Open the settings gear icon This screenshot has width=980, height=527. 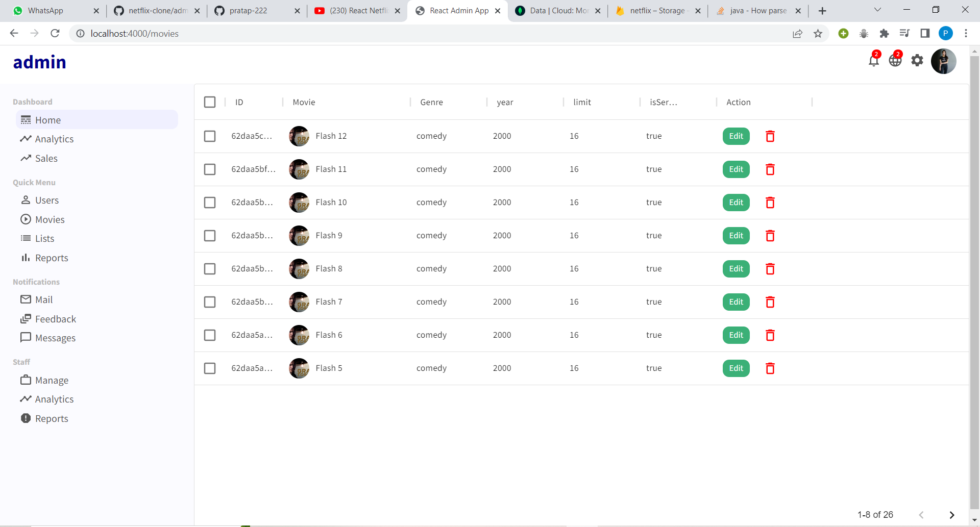click(917, 60)
